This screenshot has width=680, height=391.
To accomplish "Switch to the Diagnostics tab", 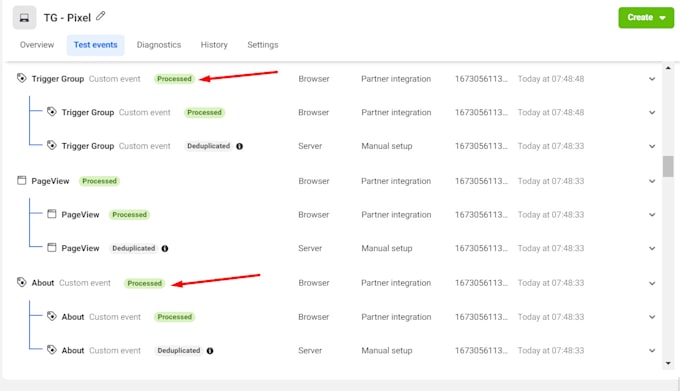I will tap(159, 45).
